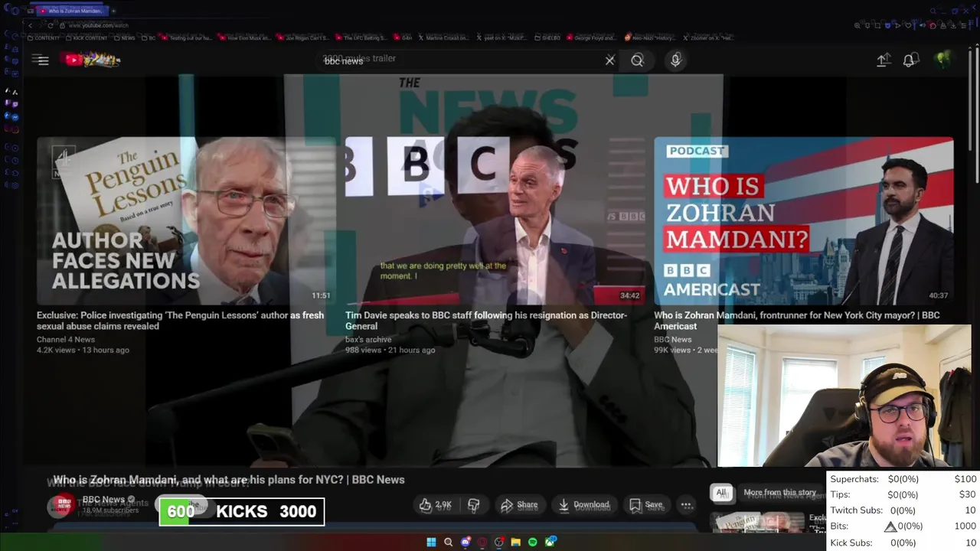Image resolution: width=980 pixels, height=551 pixels.
Task: Open the account avatar menu
Action: pyautogui.click(x=943, y=60)
